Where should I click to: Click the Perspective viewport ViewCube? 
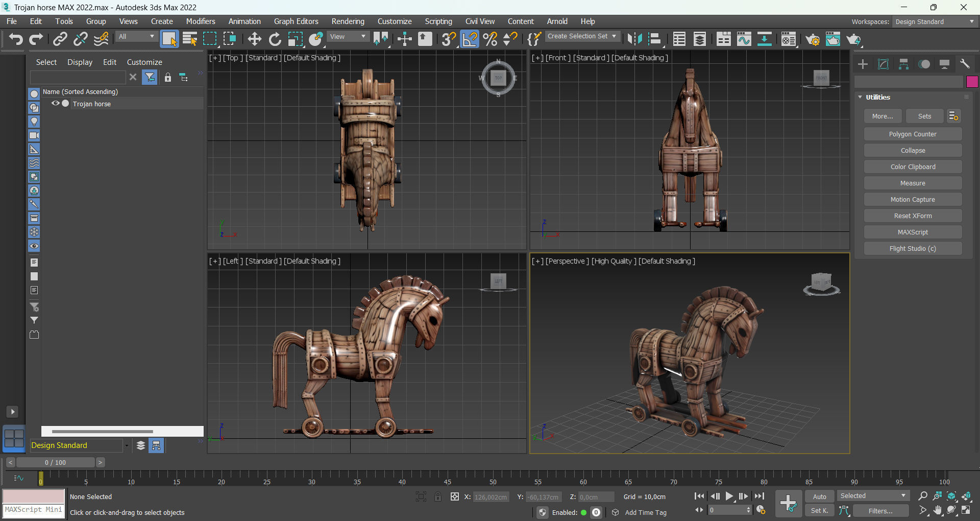click(821, 283)
